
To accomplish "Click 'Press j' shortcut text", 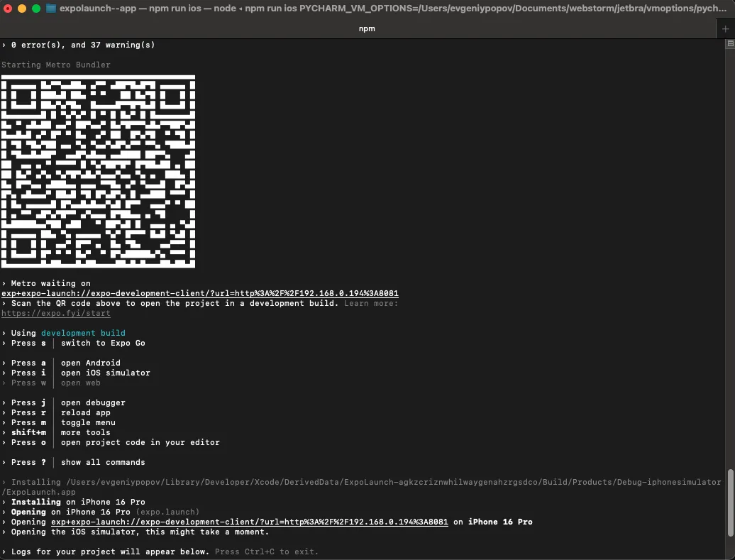I will tap(28, 403).
